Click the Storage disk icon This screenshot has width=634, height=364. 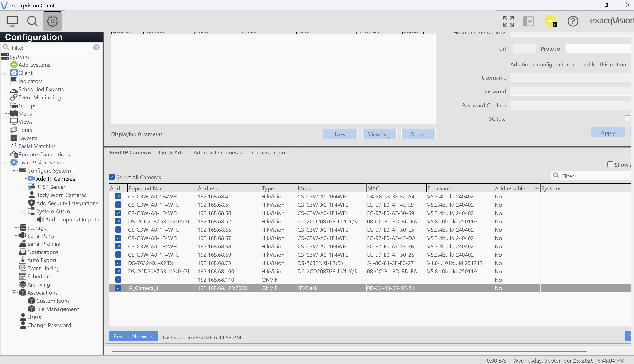coord(23,227)
